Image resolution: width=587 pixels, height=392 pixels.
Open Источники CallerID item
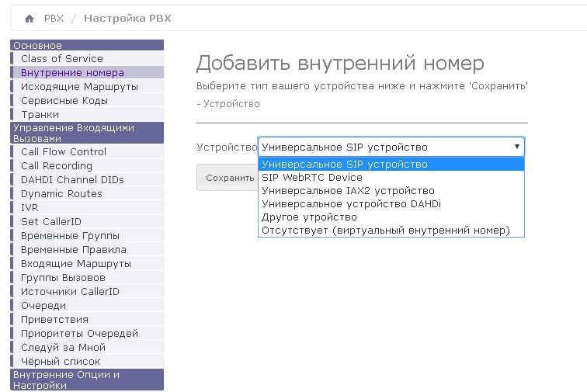coord(87,291)
